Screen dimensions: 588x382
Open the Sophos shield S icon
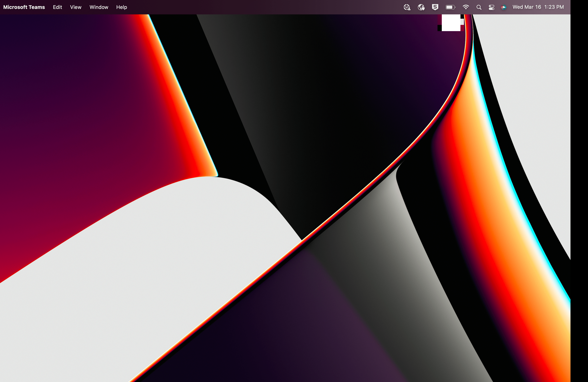(x=435, y=7)
